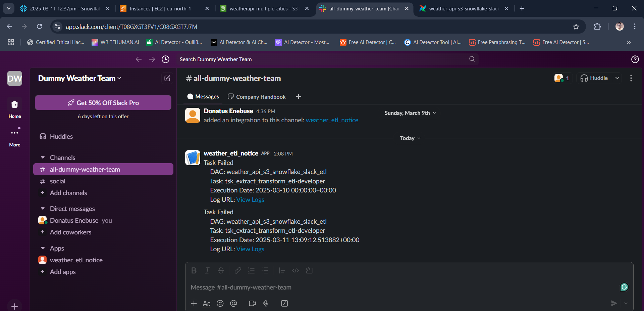
Task: Start a bulleted list in composer
Action: point(265,271)
